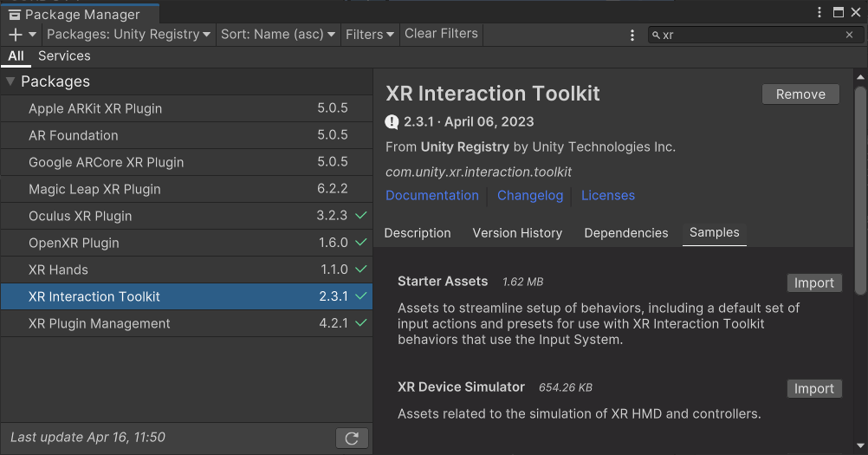Click the warning icon next to version 2.3.1
The height and width of the screenshot is (455, 868).
pyautogui.click(x=392, y=121)
